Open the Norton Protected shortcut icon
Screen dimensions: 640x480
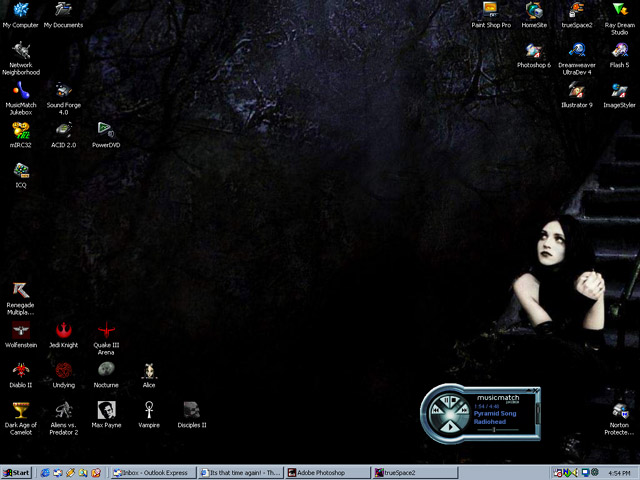pos(620,418)
